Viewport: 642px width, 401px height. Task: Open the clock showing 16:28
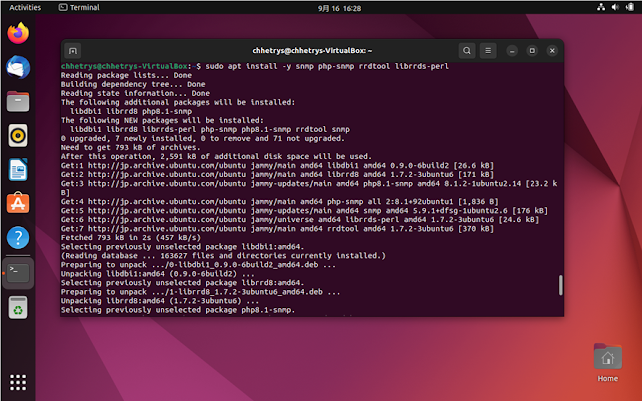[x=339, y=8]
